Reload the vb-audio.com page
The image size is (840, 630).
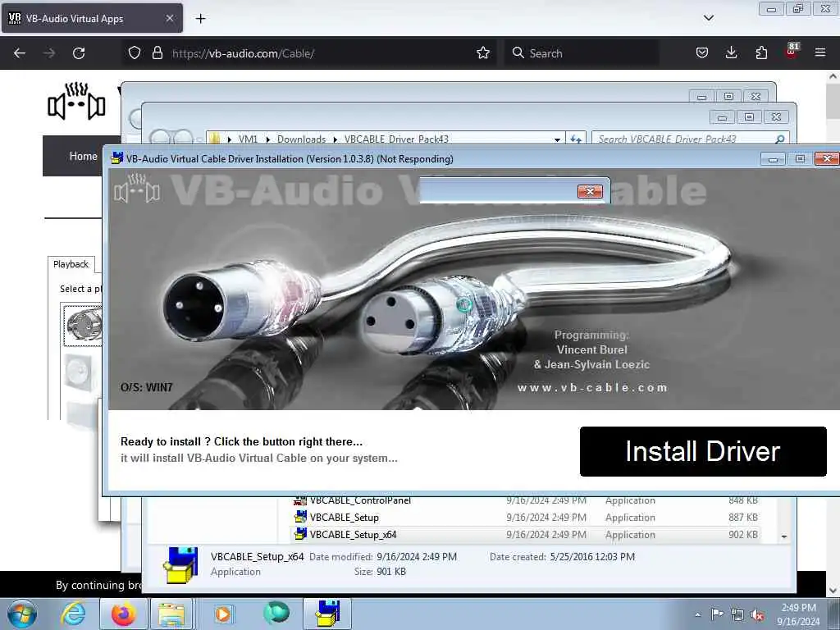click(x=79, y=53)
